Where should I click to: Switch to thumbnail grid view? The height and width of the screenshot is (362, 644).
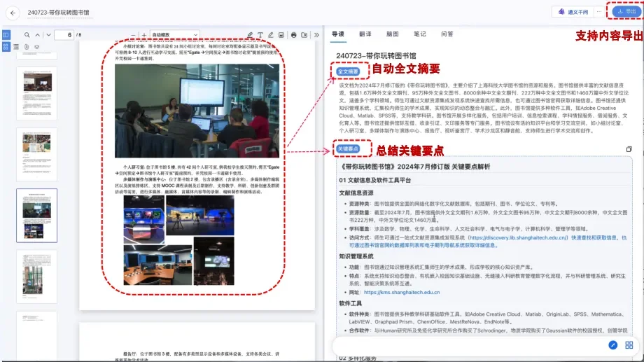(x=6, y=46)
